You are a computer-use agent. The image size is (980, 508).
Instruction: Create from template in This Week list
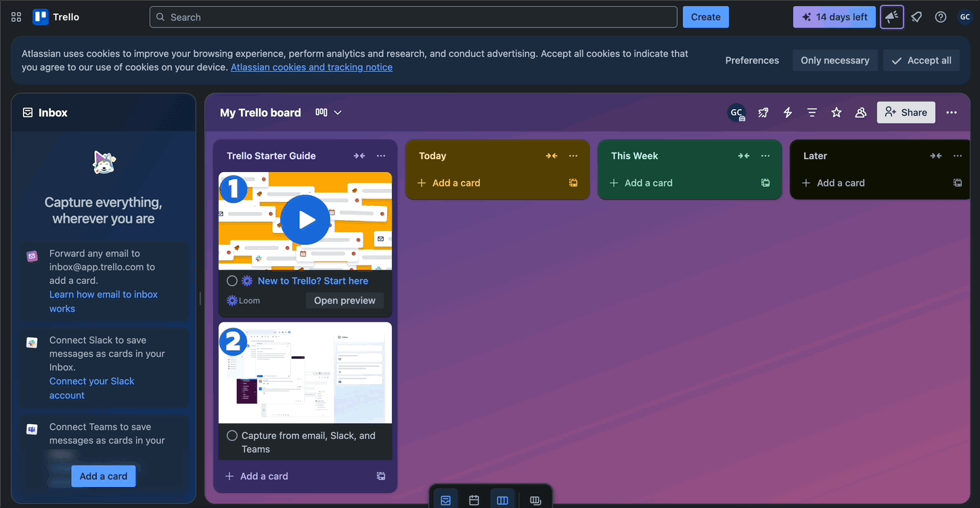coord(765,183)
